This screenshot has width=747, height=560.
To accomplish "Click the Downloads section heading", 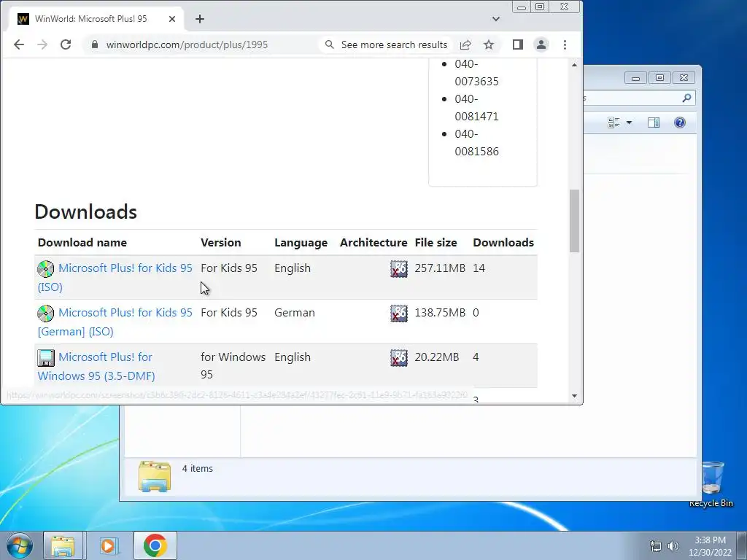I will 86,212.
